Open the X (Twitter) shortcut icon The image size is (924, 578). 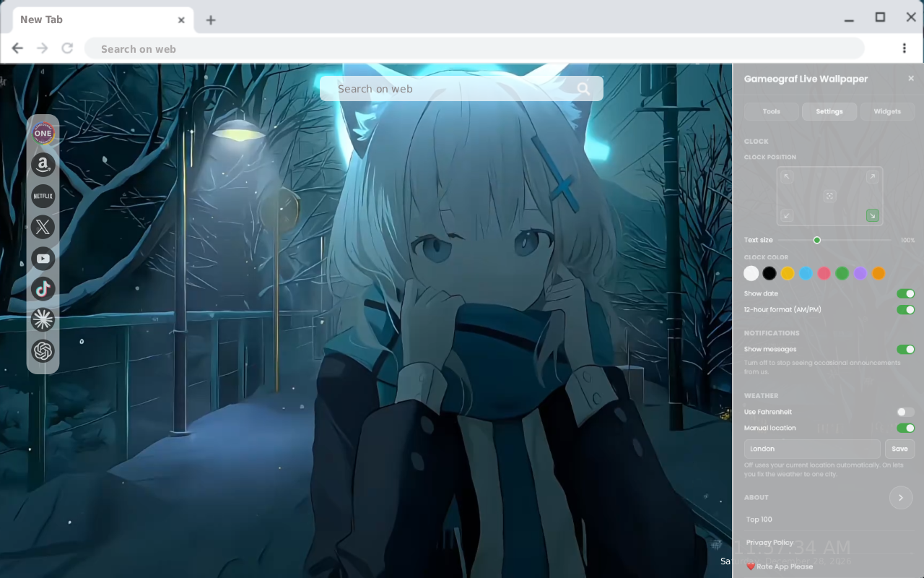click(43, 227)
